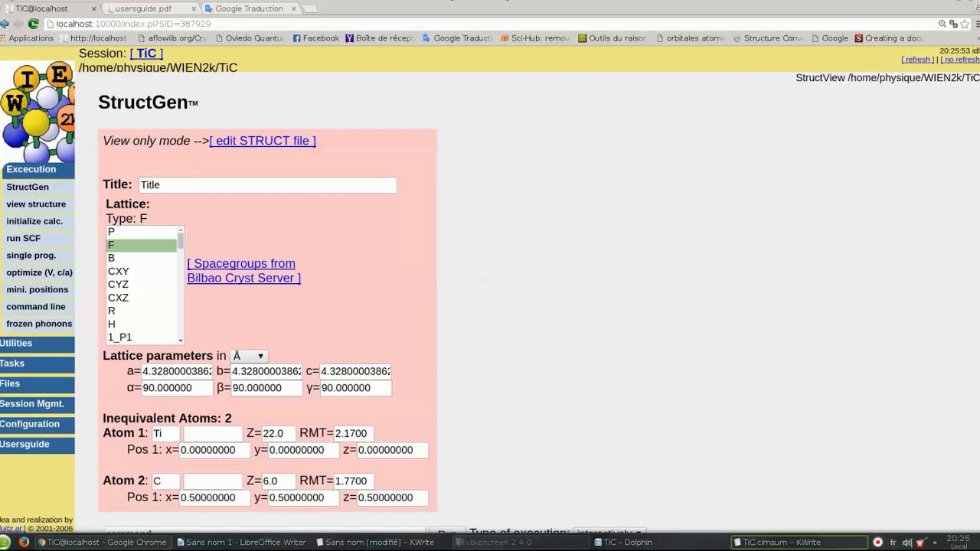Open the Utilities menu section
The height and width of the screenshot is (551, 980).
click(x=38, y=344)
